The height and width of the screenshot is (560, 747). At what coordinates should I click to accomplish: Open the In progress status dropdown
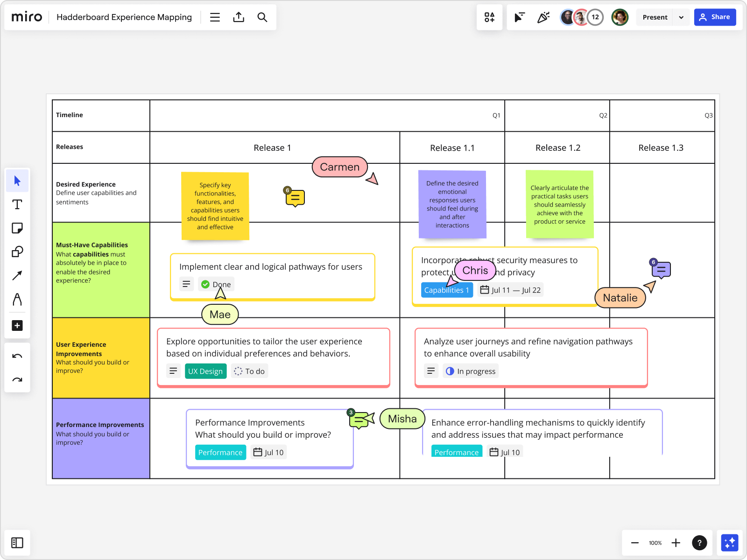pyautogui.click(x=471, y=371)
